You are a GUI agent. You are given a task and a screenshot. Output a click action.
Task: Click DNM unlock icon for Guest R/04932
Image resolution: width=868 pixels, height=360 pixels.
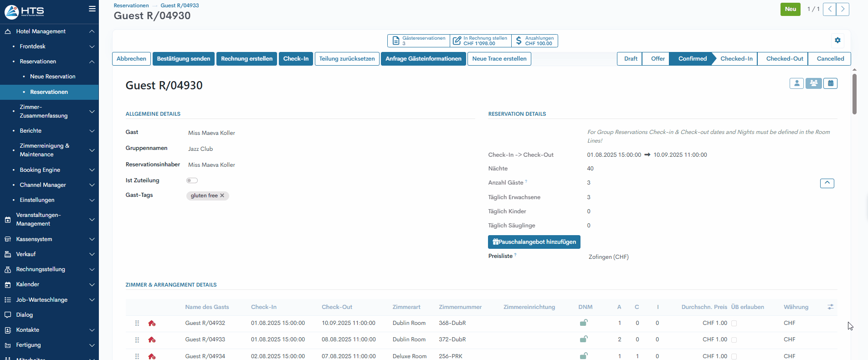[x=583, y=323]
